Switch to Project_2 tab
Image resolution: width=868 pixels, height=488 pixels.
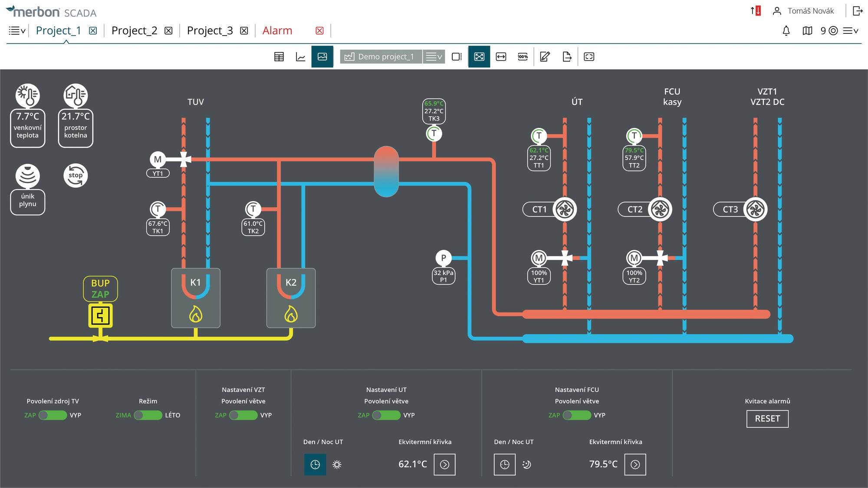point(134,31)
